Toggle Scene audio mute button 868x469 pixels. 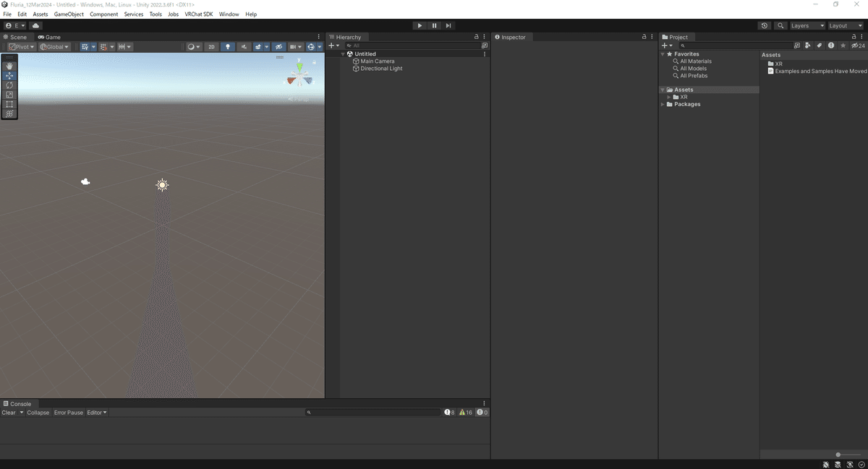244,47
